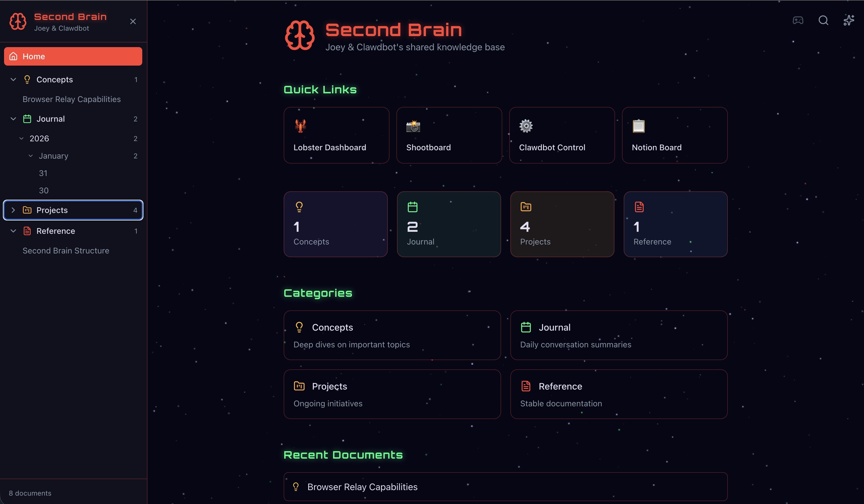This screenshot has width=864, height=504.
Task: Click the game controller icon in top bar
Action: (x=797, y=21)
